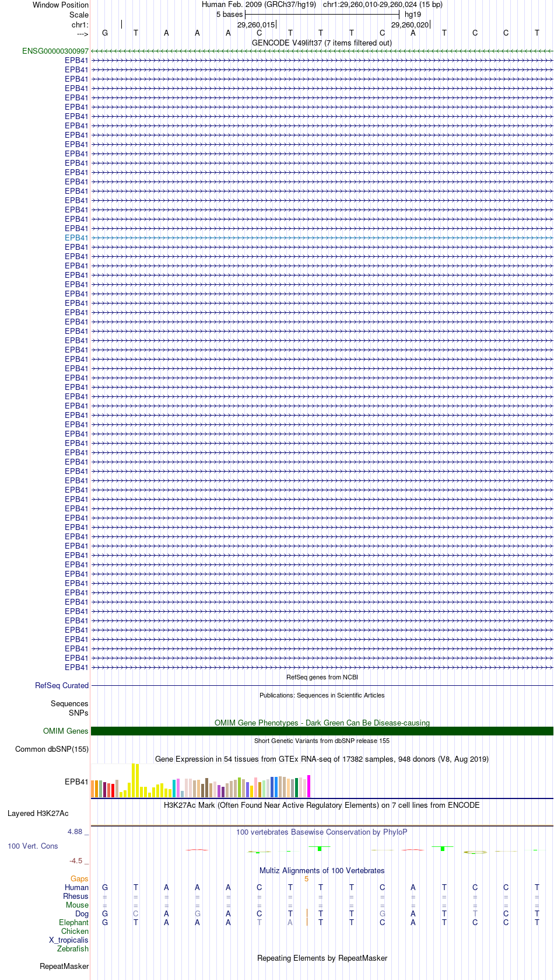This screenshot has height=980, width=554.
Task: Click the cyan bar in GTEx chart
Action: click(x=174, y=789)
